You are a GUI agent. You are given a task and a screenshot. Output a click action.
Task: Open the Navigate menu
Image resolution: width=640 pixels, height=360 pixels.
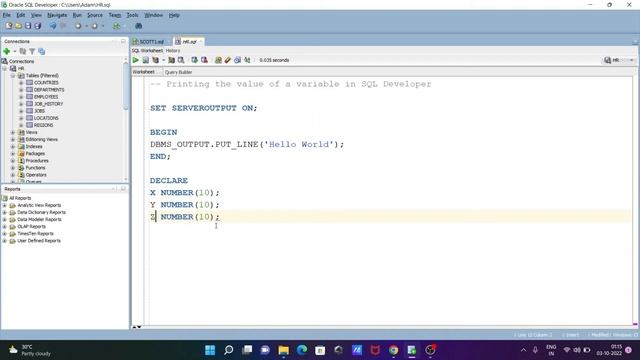(57, 15)
